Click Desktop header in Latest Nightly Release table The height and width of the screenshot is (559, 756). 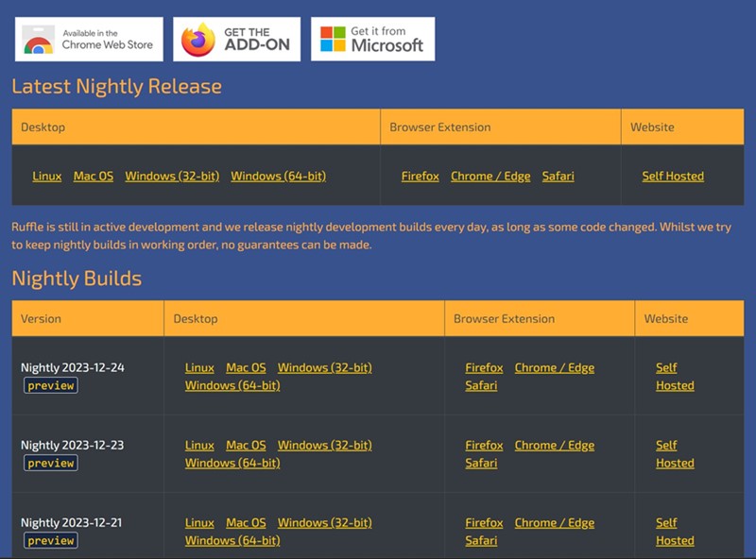click(x=196, y=127)
